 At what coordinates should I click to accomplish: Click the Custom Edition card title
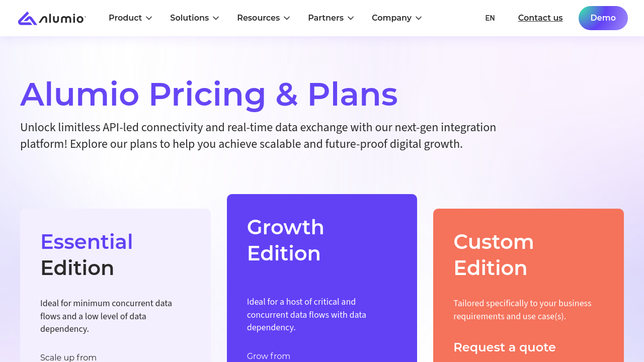[x=493, y=255]
